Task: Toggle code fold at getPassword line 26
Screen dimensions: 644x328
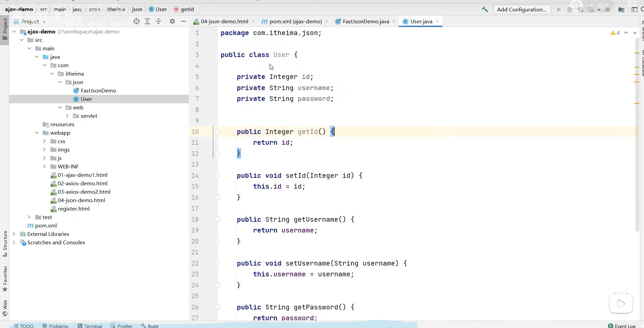Action: (218, 307)
